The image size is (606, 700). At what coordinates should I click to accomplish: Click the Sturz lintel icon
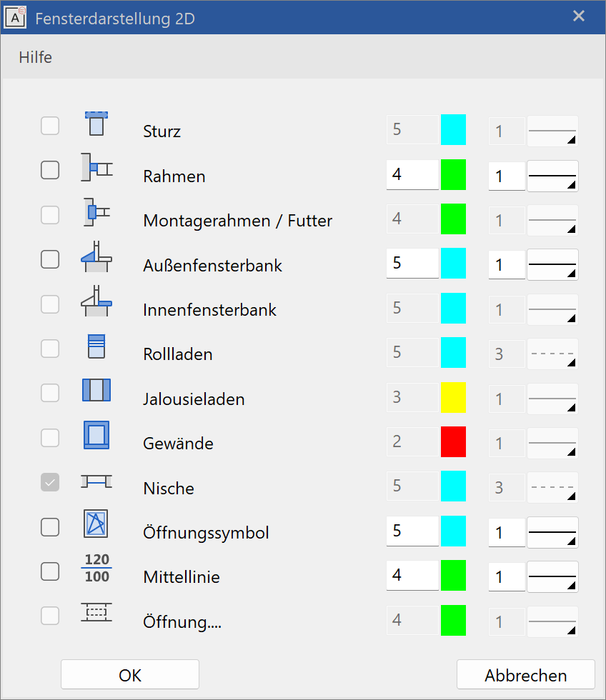96,124
